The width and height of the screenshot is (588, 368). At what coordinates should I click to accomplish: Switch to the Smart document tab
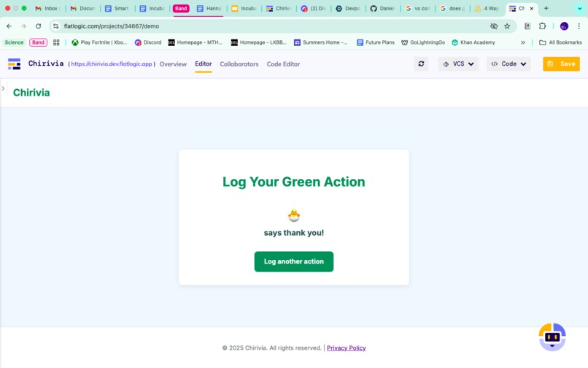coord(117,8)
